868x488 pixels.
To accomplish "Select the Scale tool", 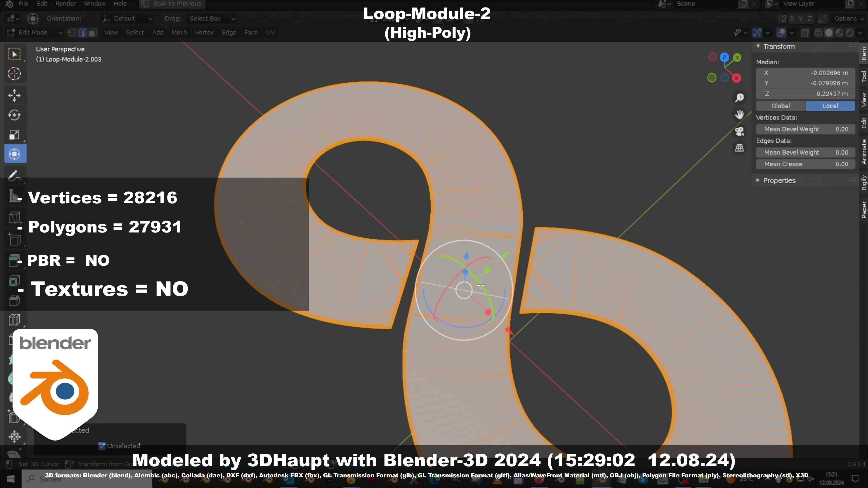I will coord(14,135).
